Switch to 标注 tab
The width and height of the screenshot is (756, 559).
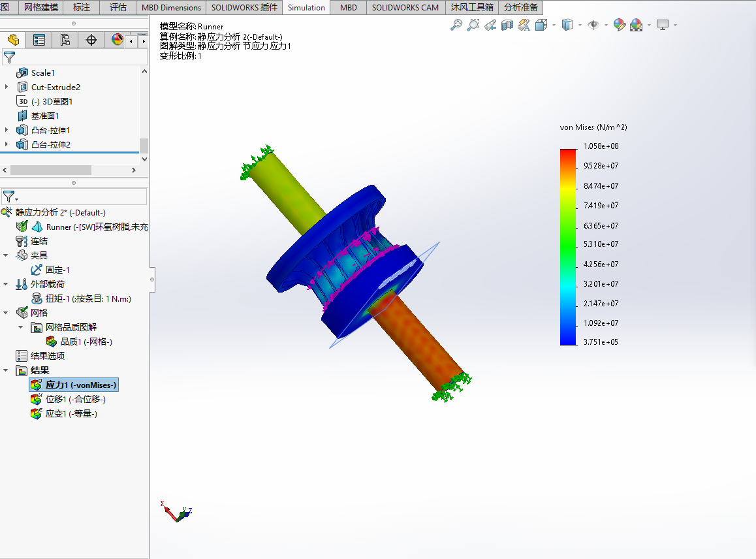coord(82,8)
